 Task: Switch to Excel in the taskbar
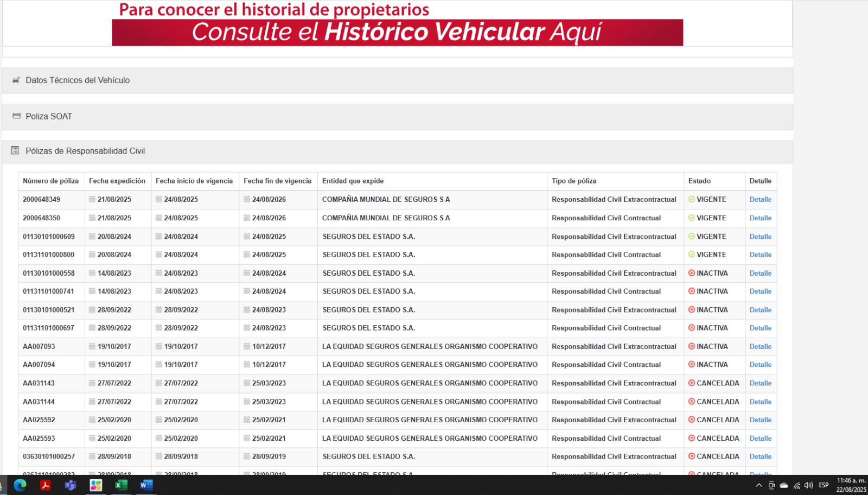[x=120, y=485]
